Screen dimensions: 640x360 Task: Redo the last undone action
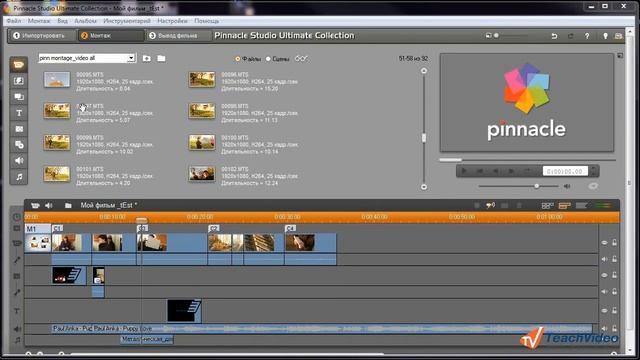(571, 36)
